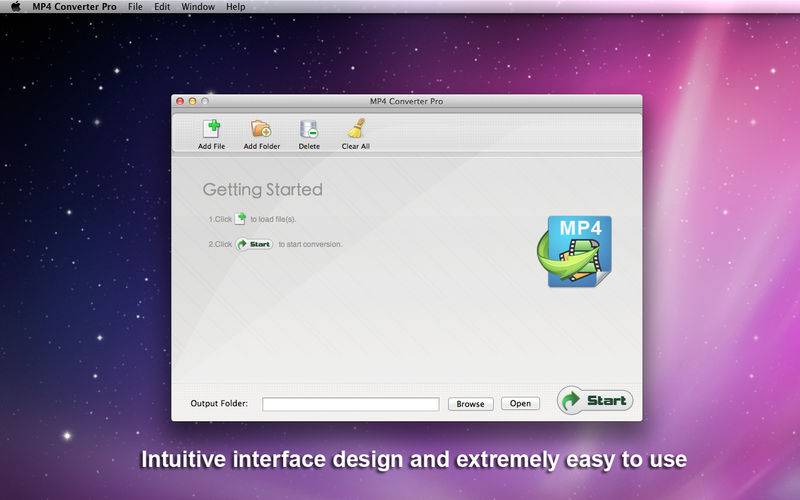Screen dimensions: 800x500
Task: Close the MP4 Converter Pro window
Action: (x=180, y=101)
